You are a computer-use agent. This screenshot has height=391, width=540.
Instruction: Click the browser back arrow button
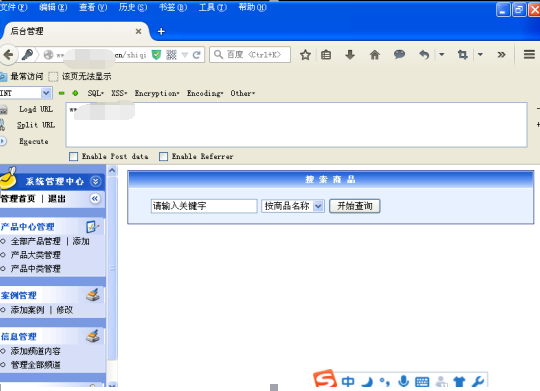coord(8,54)
